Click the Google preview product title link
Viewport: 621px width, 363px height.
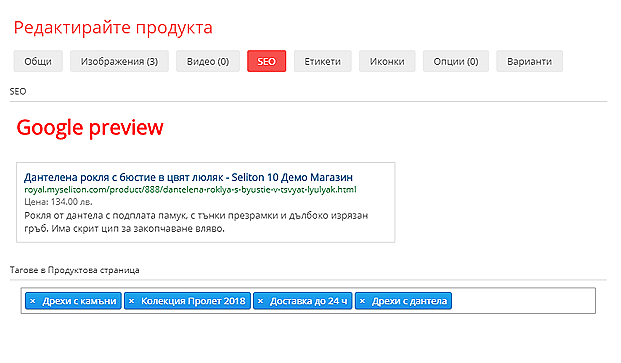pyautogui.click(x=188, y=177)
